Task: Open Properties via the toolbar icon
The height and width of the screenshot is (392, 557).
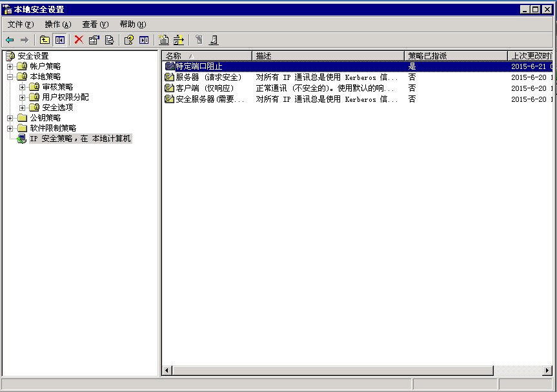Action: tap(94, 40)
